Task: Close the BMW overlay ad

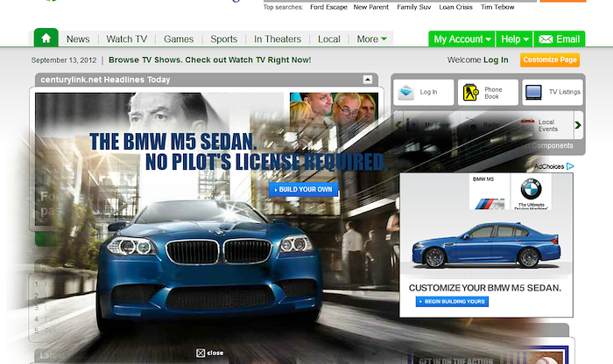Action: (x=210, y=353)
